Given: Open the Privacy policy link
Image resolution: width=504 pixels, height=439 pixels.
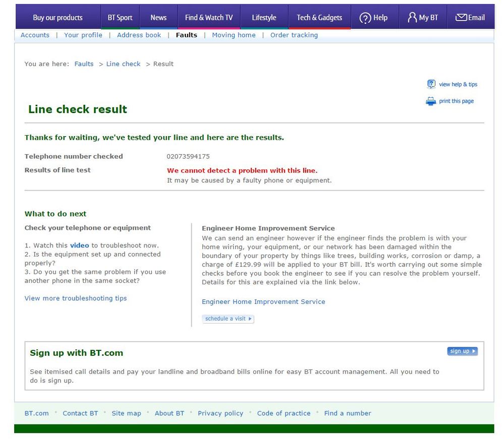Looking at the screenshot, I should (220, 413).
